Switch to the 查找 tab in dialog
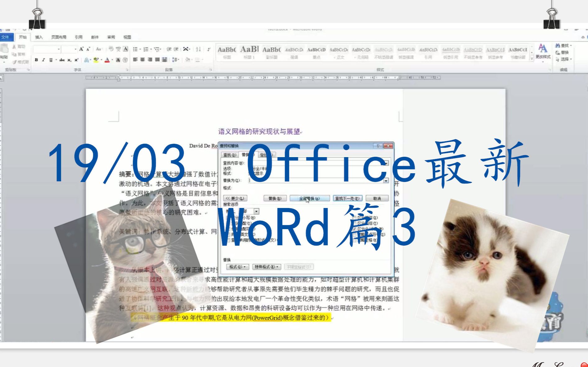This screenshot has width=588, height=367. click(x=230, y=155)
